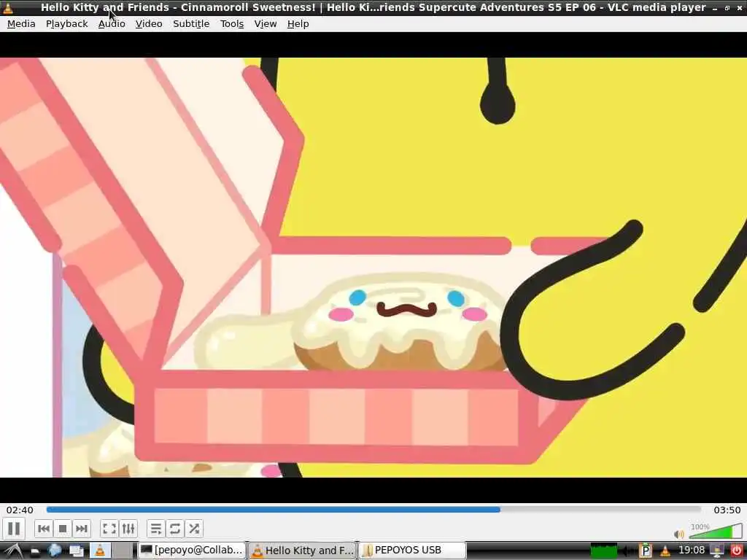Open the Video menu
747x560 pixels.
(149, 24)
